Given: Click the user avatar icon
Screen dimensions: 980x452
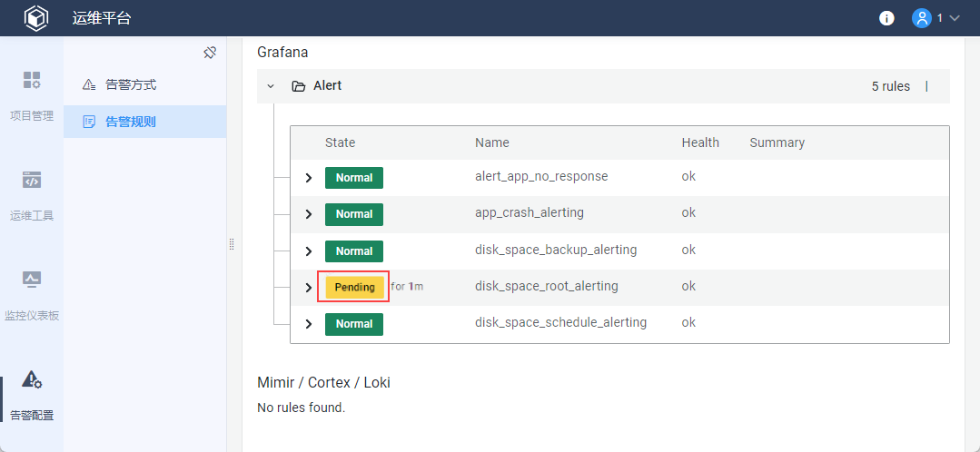Looking at the screenshot, I should [x=922, y=18].
